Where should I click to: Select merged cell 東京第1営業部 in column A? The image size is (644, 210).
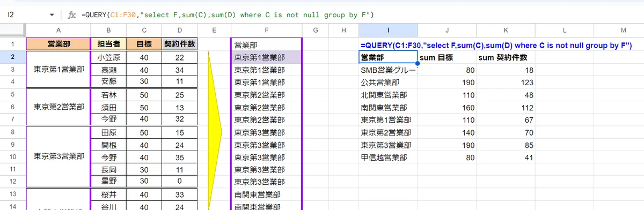pyautogui.click(x=58, y=69)
